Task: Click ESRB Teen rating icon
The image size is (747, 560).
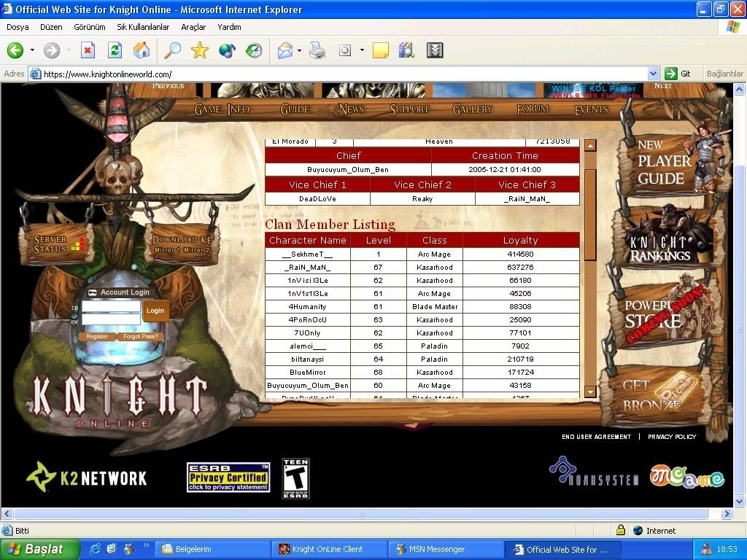Action: 296,478
